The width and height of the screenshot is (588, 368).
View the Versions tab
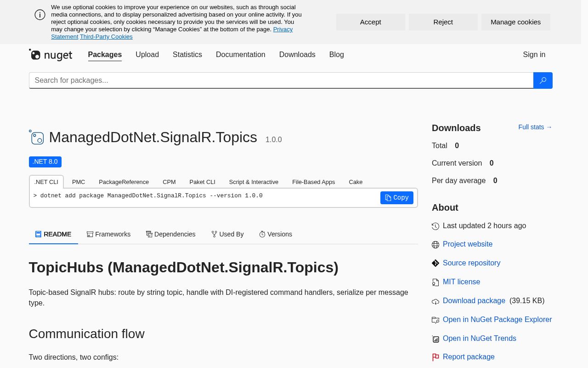276,234
